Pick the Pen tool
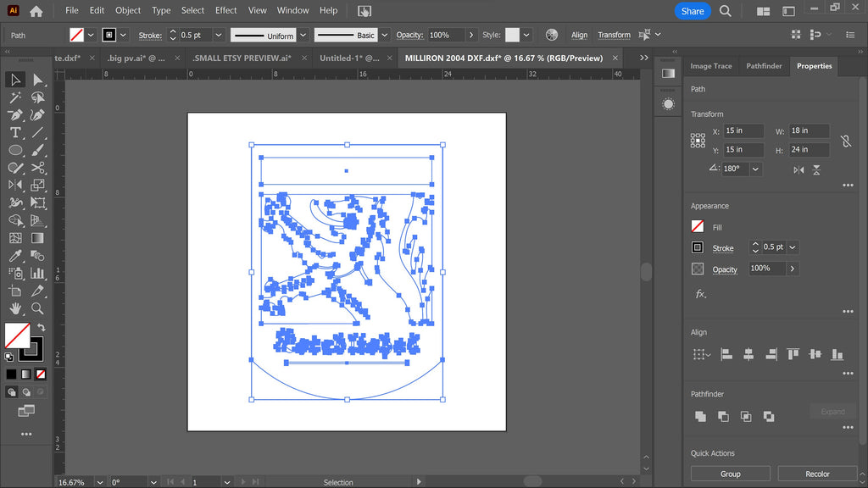The image size is (868, 488). [x=15, y=115]
